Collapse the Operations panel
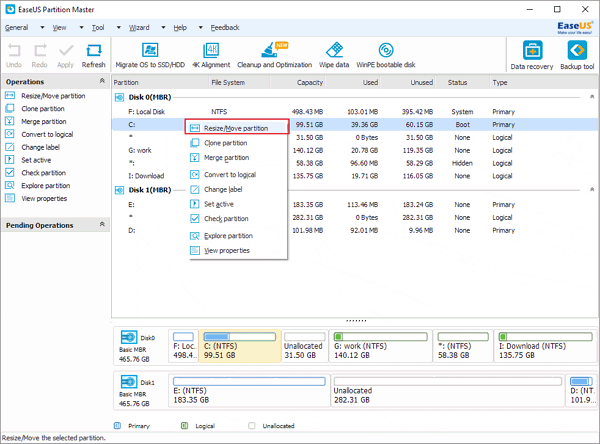This screenshot has height=444, width=600. click(x=102, y=81)
